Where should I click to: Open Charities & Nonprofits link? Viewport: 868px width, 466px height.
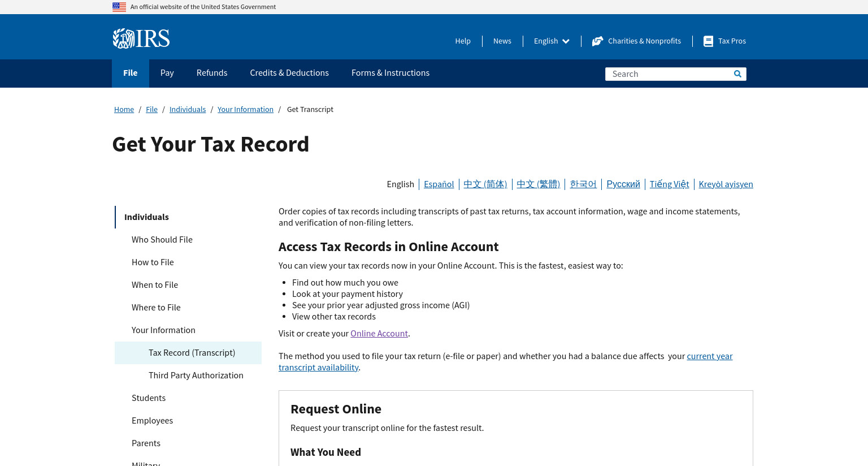tap(644, 41)
